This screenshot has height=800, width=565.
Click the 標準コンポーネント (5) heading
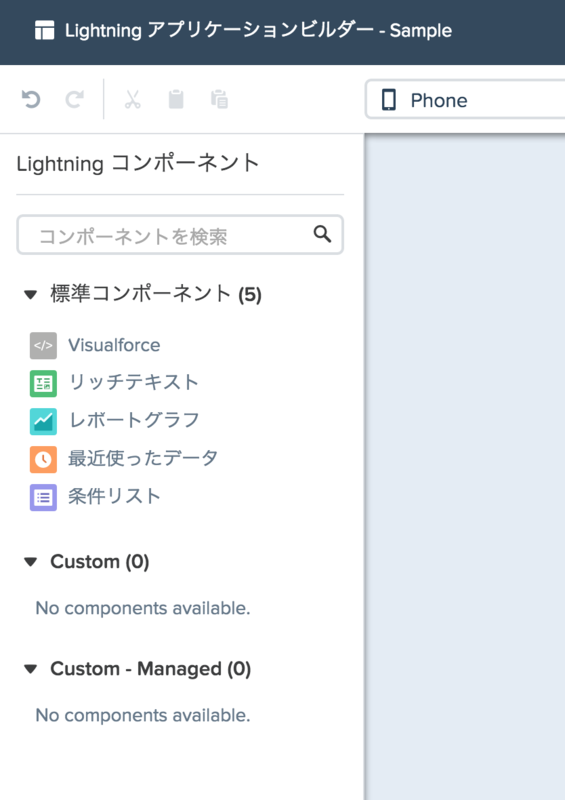tap(156, 294)
